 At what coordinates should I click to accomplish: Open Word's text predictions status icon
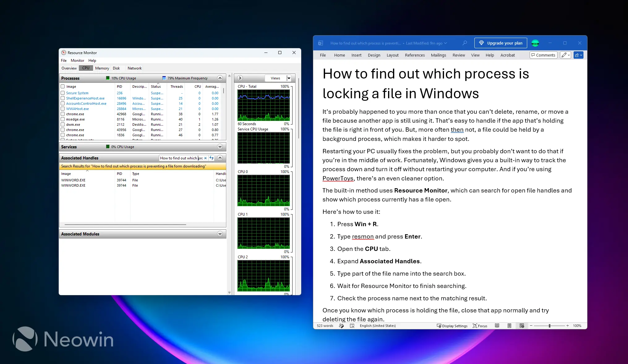341,326
